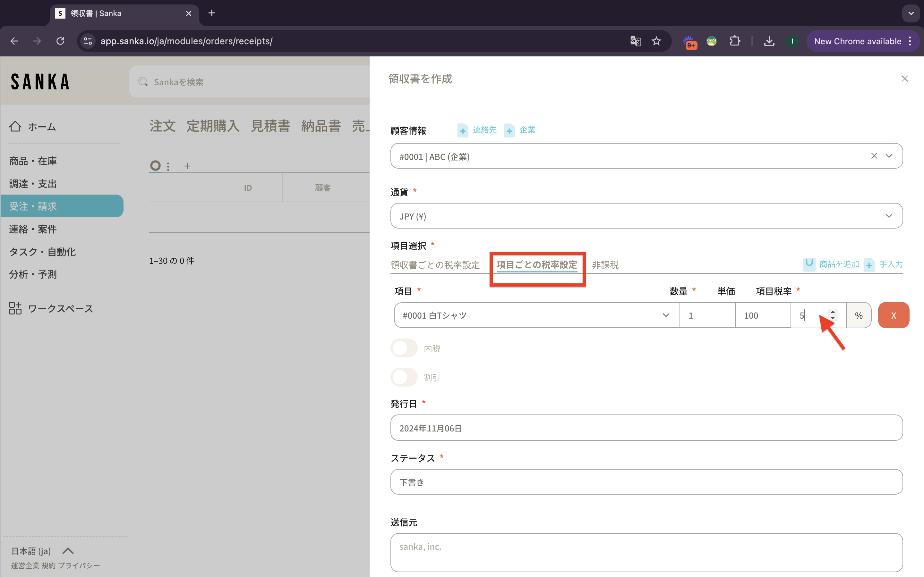
Task: Open the 見積書 link
Action: pyautogui.click(x=270, y=126)
